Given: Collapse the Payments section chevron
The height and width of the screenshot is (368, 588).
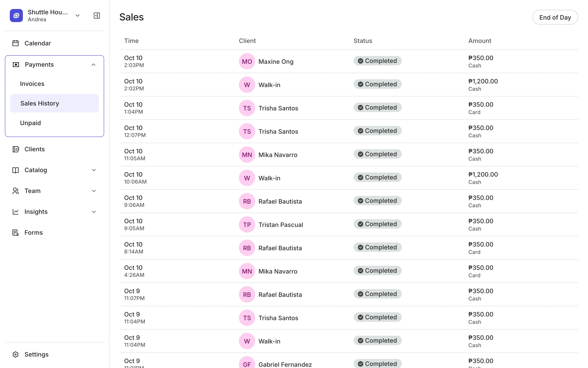Looking at the screenshot, I should [x=94, y=64].
